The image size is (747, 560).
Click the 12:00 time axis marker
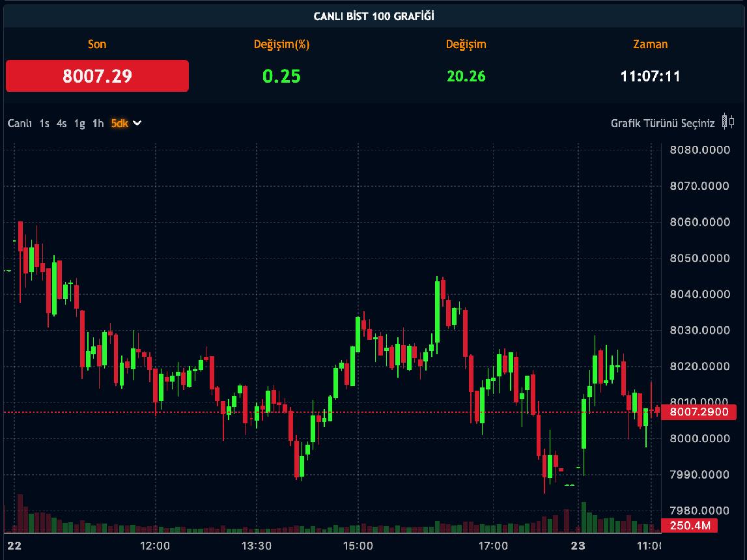point(155,546)
